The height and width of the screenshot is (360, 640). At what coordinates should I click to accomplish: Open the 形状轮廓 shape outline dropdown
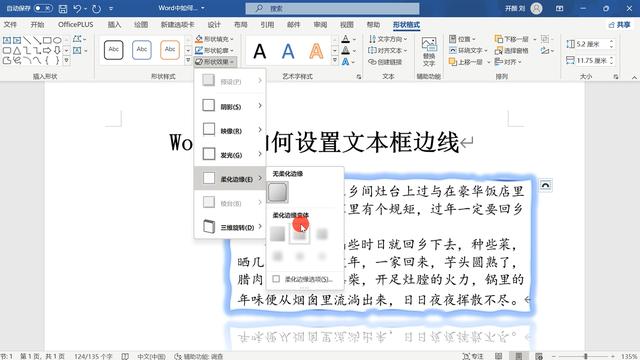[x=214, y=50]
